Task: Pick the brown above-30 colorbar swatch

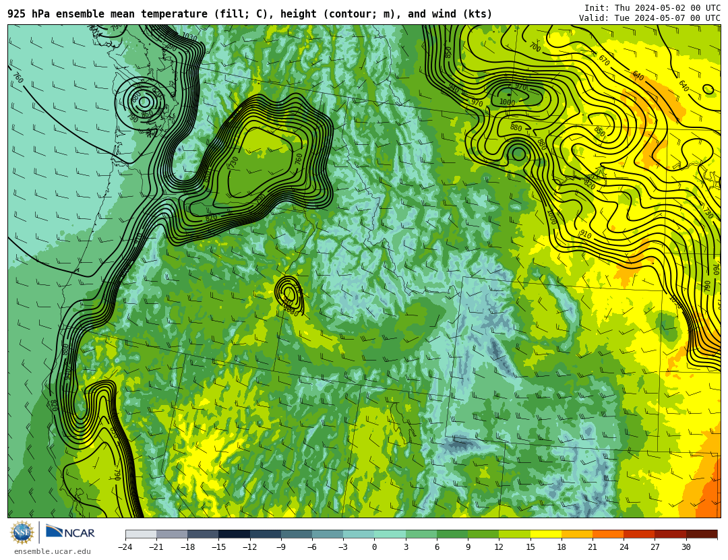Action: 701,534
